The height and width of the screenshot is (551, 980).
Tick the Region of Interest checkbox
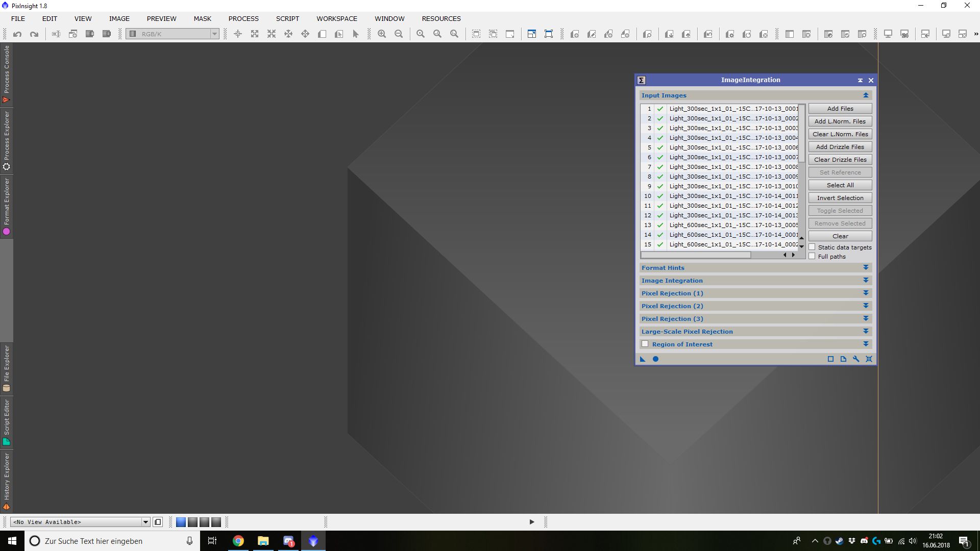pos(645,344)
